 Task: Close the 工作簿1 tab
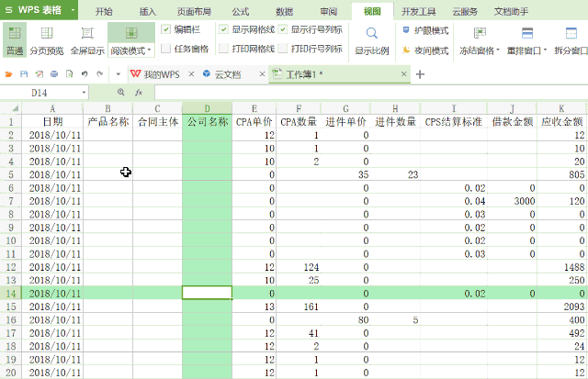404,74
